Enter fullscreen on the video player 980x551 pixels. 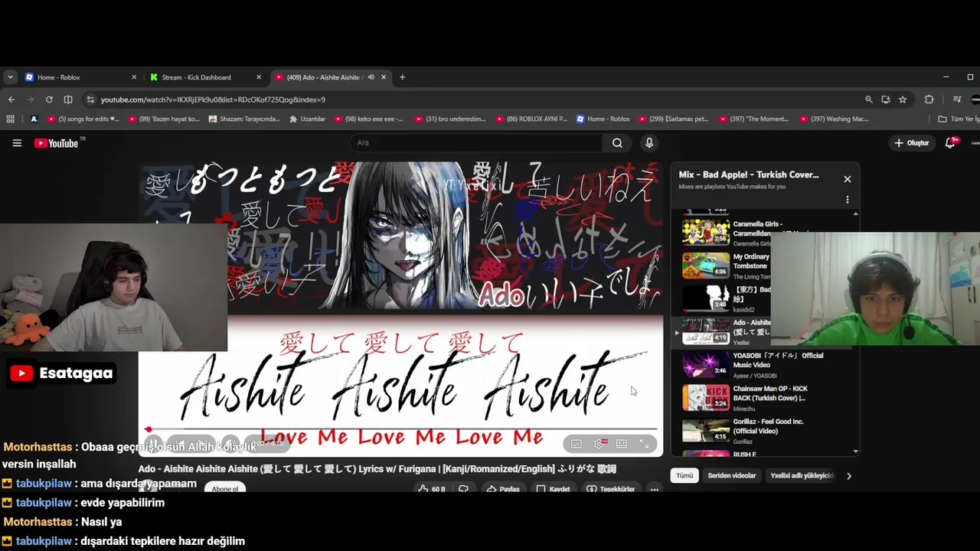click(644, 444)
